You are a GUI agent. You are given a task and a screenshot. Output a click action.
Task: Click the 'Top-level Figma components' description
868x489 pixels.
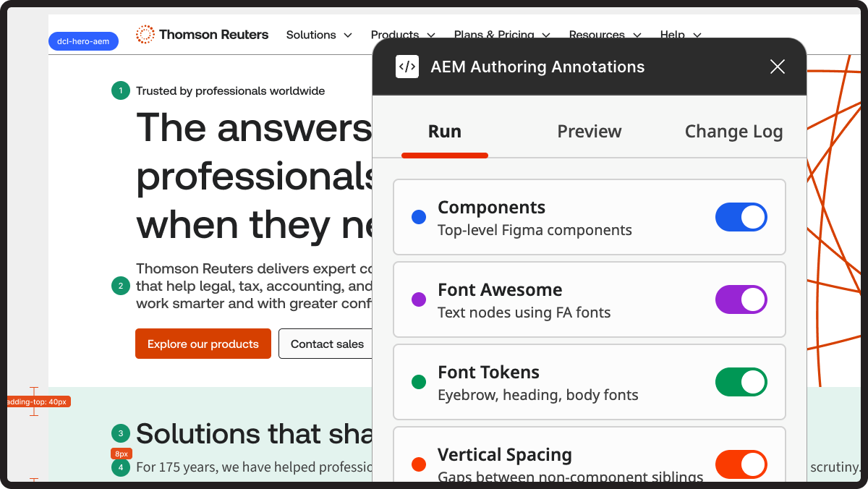[x=535, y=230]
